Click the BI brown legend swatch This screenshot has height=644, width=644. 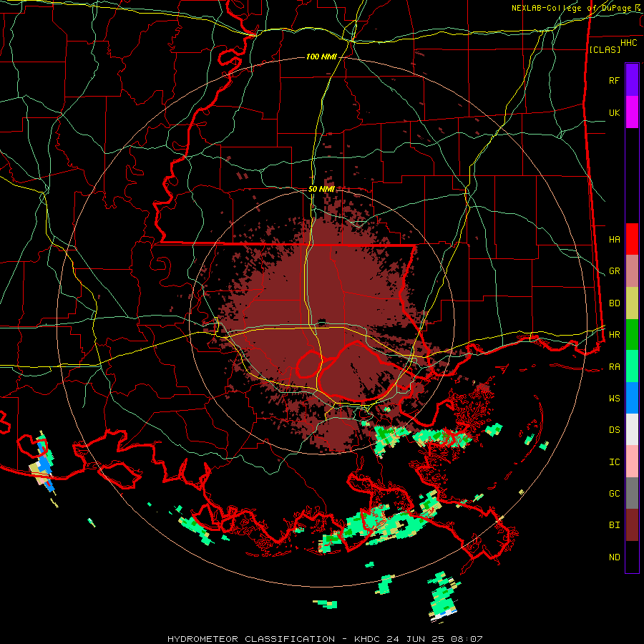point(632,525)
